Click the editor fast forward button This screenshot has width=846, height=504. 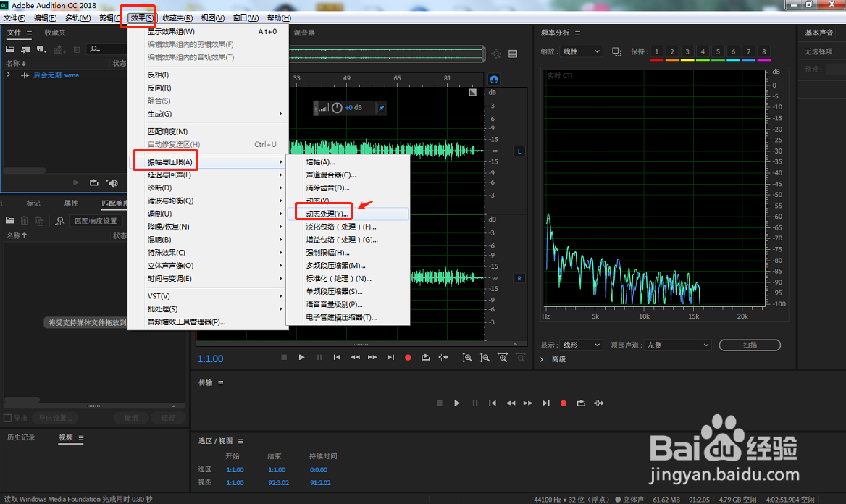(x=372, y=357)
